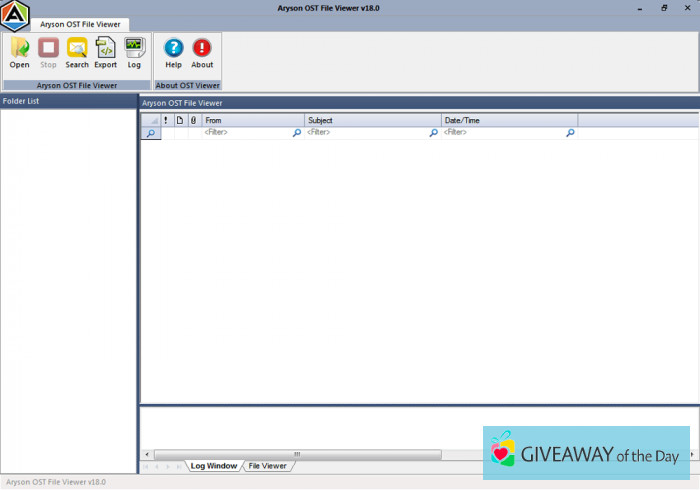The image size is (700, 490).
Task: Click the Export icon
Action: pyautogui.click(x=105, y=52)
